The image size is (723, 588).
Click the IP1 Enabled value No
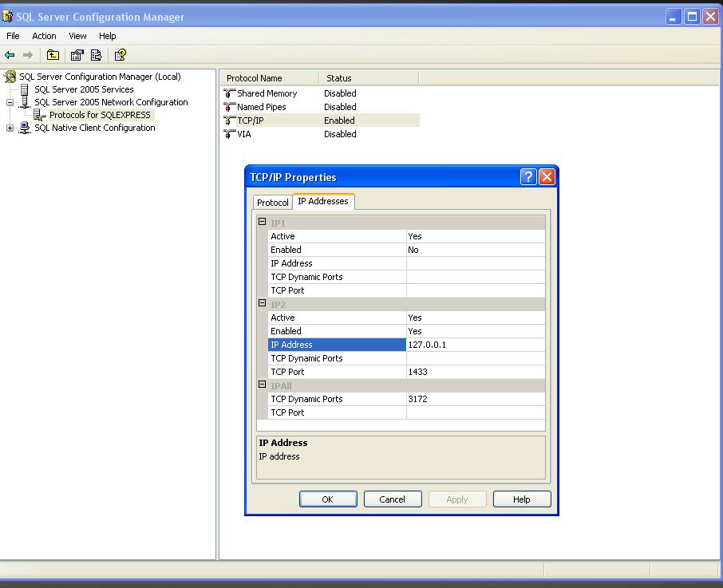476,250
